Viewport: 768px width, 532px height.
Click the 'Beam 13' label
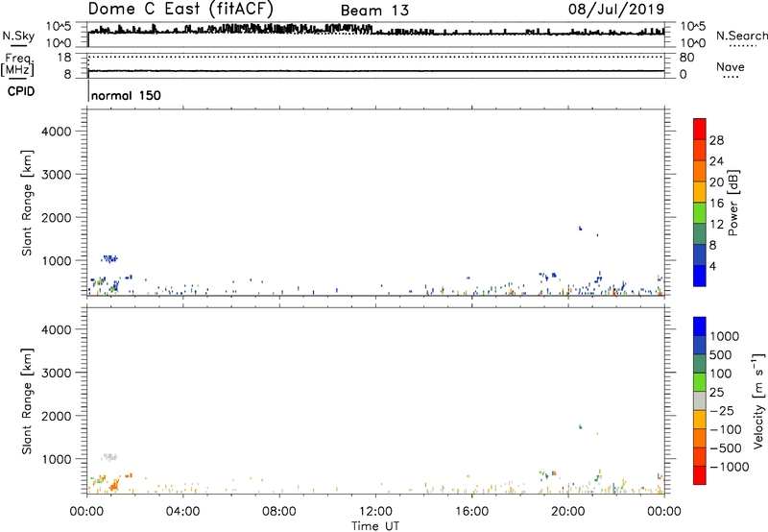pyautogui.click(x=374, y=11)
